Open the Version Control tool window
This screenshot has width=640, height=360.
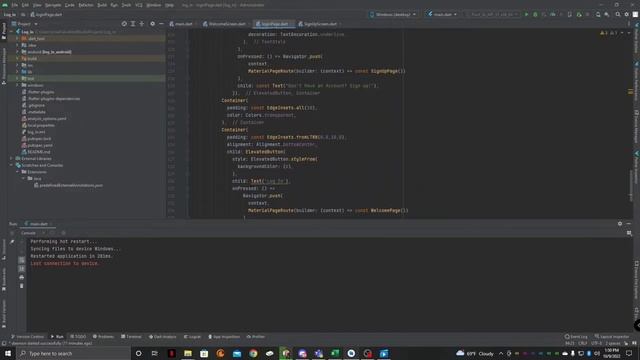[27, 337]
